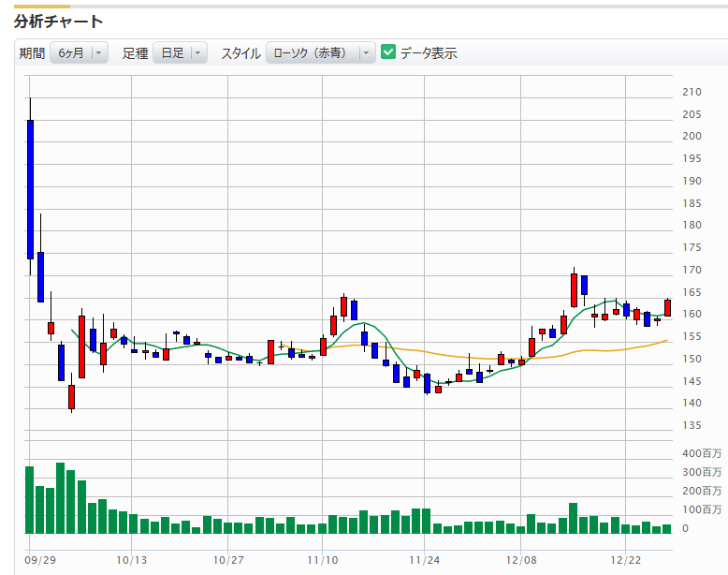The width and height of the screenshot is (728, 575).
Task: Click the 10/13 date label on the axis
Action: tap(132, 560)
